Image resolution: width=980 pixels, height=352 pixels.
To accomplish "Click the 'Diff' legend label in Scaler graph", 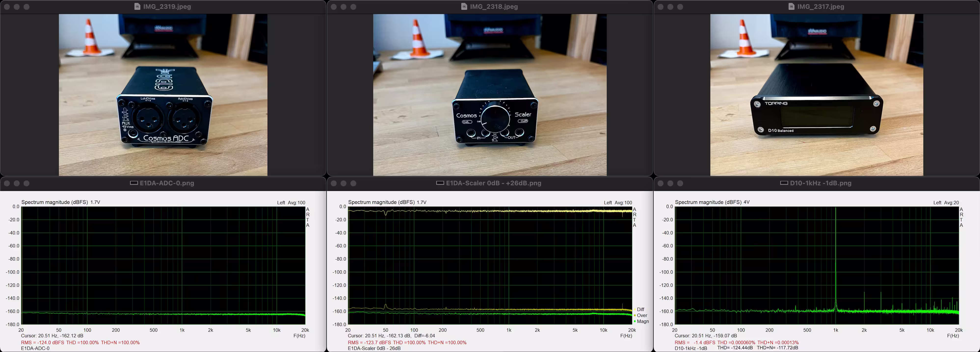I will pyautogui.click(x=641, y=309).
